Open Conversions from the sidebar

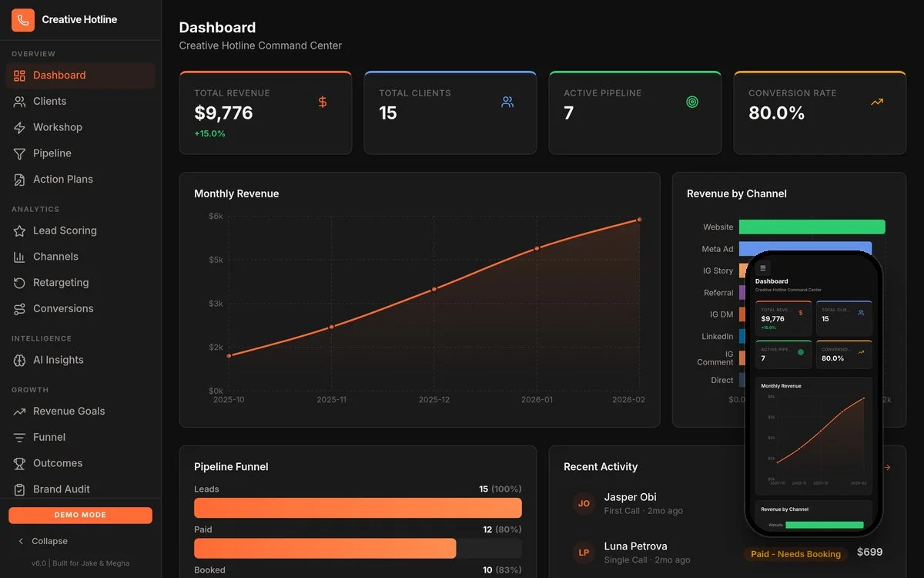81,308
